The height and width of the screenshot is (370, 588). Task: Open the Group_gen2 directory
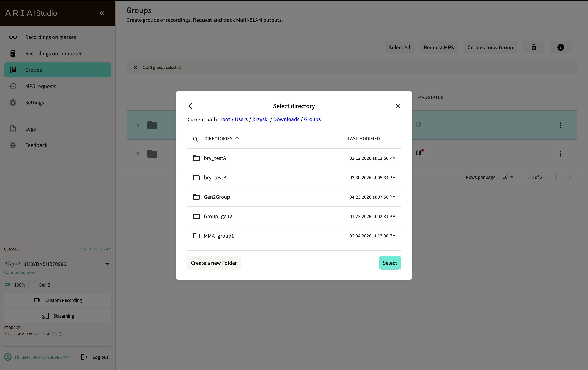tap(294, 216)
